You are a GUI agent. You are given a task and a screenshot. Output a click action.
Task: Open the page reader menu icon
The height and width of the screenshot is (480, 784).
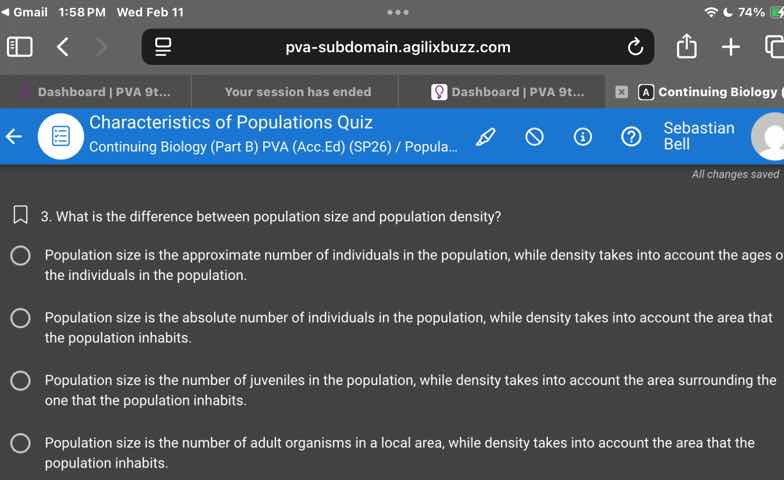tap(163, 47)
